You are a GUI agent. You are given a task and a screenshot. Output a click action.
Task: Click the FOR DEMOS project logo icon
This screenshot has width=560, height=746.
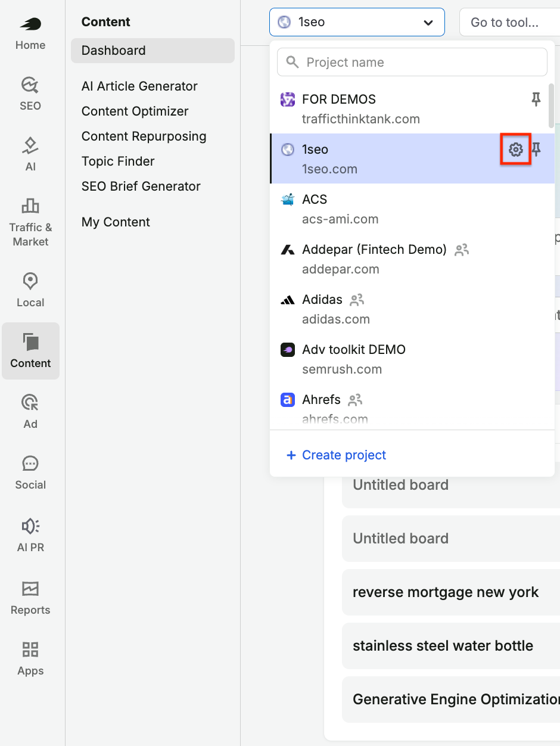[x=288, y=100]
